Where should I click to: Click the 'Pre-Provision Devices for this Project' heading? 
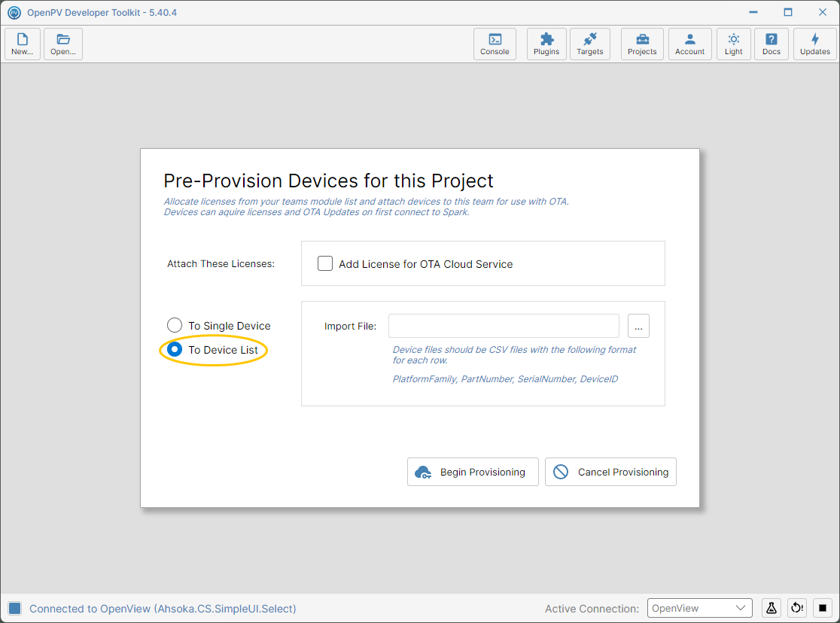(x=328, y=181)
